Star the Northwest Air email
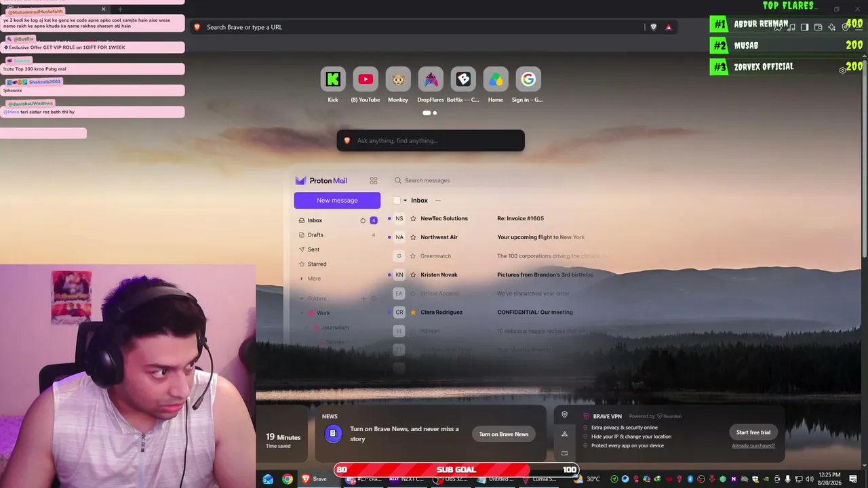Screen dimensions: 868x488 click(x=413, y=237)
